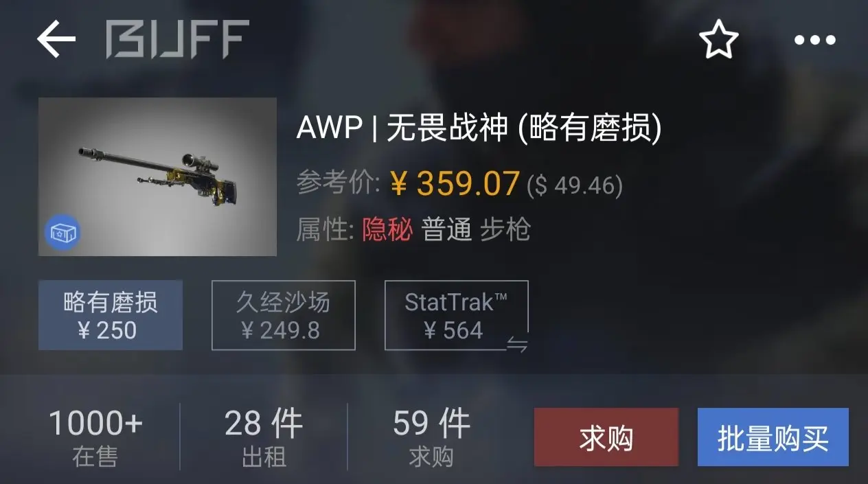Open the AWP rifle preview image

click(157, 176)
